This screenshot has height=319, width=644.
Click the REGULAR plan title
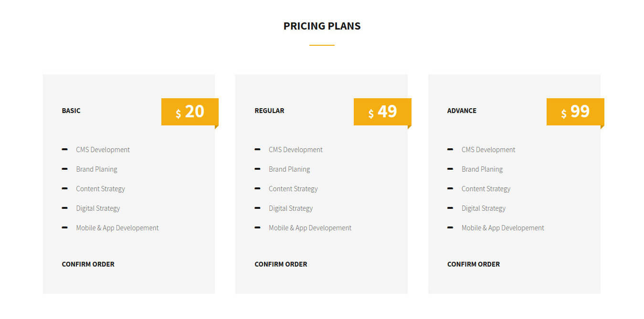269,111
